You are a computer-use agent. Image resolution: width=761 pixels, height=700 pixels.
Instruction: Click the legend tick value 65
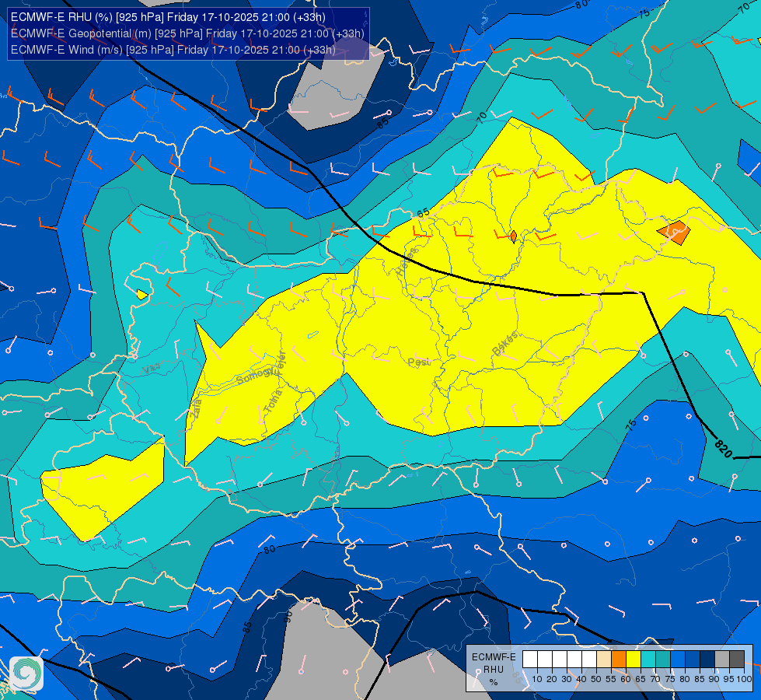coord(641,679)
